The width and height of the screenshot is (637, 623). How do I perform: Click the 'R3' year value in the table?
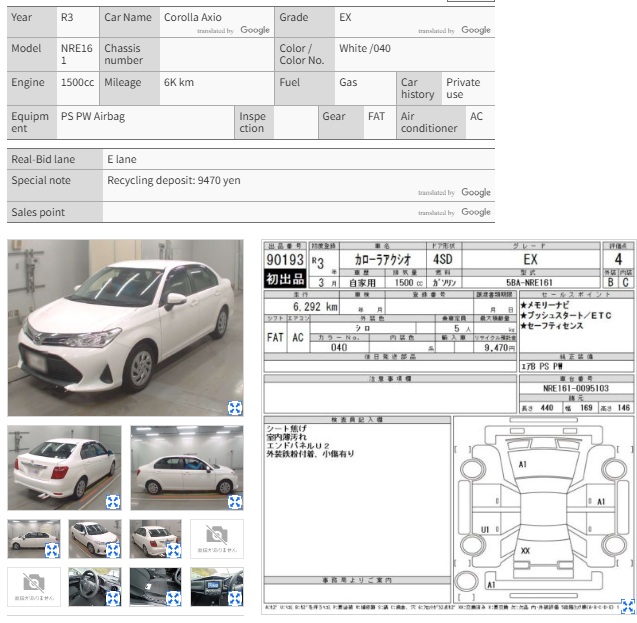click(67, 17)
